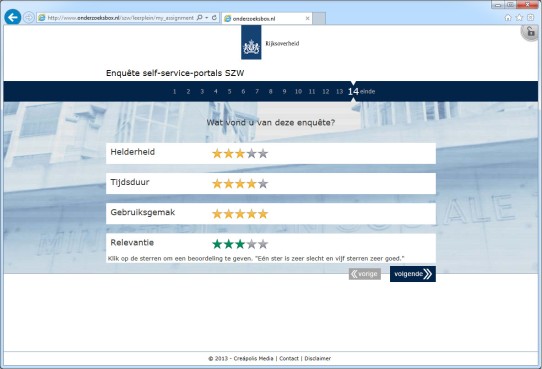Switch to the onderzoeksbox.nl tab
Image resolution: width=542 pixels, height=369 pixels.
coord(267,19)
